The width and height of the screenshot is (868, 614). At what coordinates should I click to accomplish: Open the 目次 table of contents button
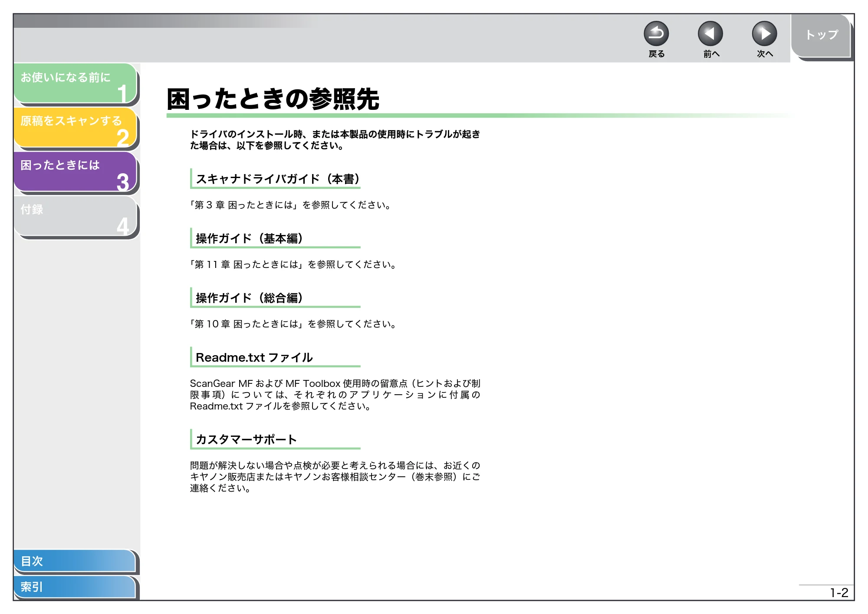[75, 561]
